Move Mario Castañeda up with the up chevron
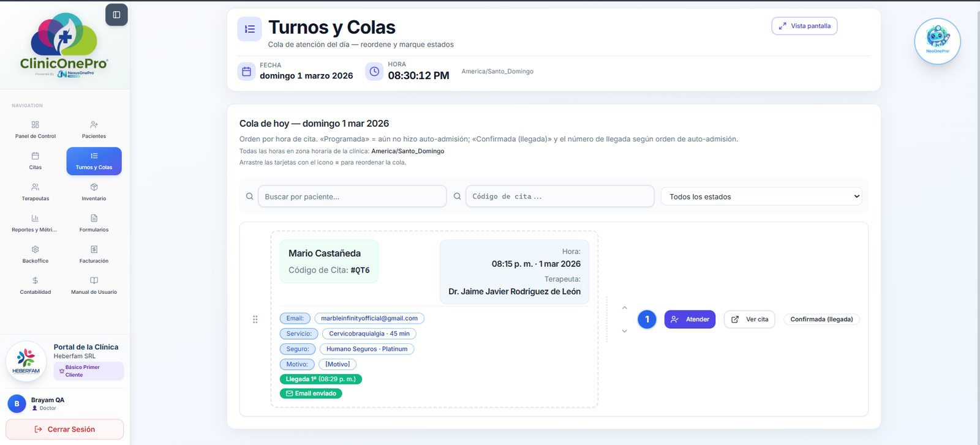 (x=624, y=307)
